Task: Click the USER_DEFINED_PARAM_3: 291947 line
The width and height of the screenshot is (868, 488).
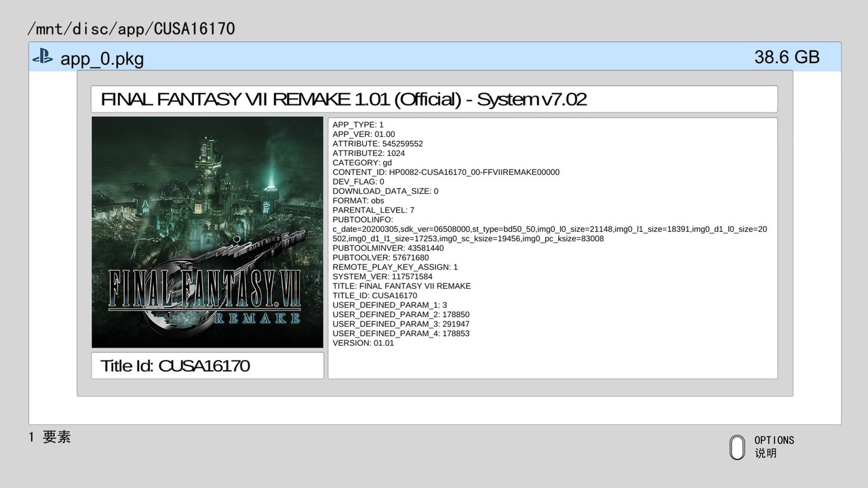Action: pos(401,324)
